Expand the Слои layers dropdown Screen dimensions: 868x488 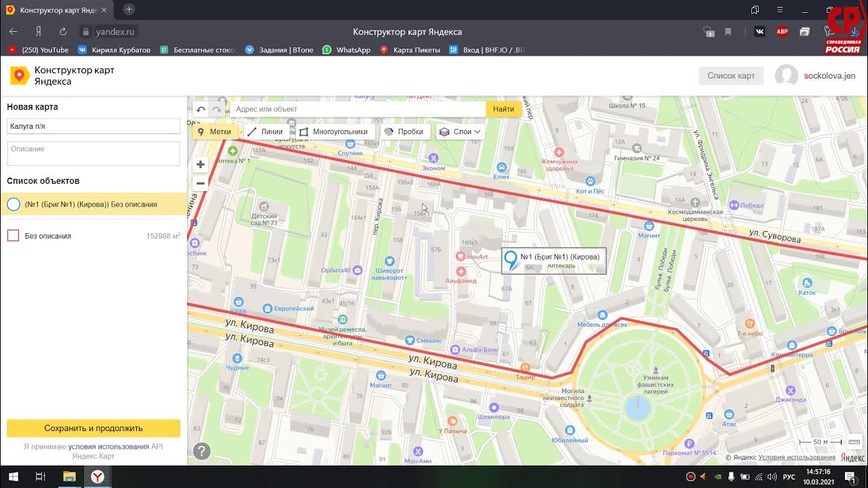pyautogui.click(x=460, y=131)
